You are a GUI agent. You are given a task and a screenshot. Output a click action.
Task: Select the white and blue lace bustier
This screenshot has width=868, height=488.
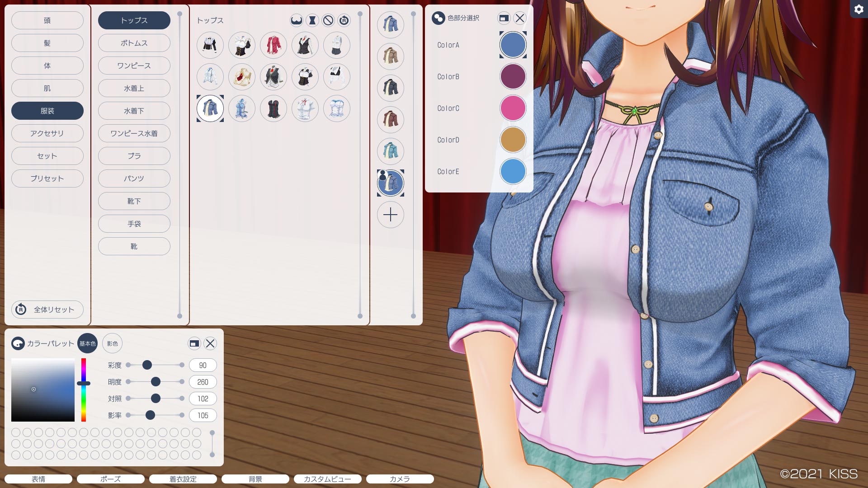click(x=337, y=108)
